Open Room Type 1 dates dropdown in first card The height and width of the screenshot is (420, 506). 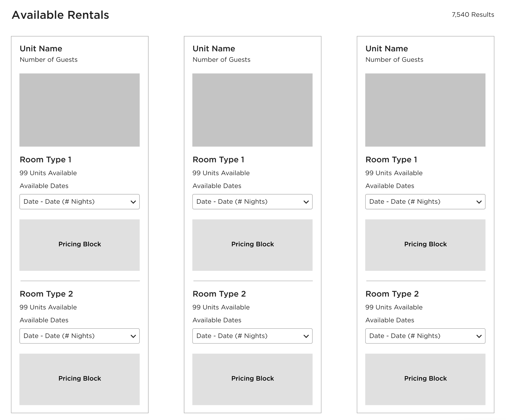point(79,202)
